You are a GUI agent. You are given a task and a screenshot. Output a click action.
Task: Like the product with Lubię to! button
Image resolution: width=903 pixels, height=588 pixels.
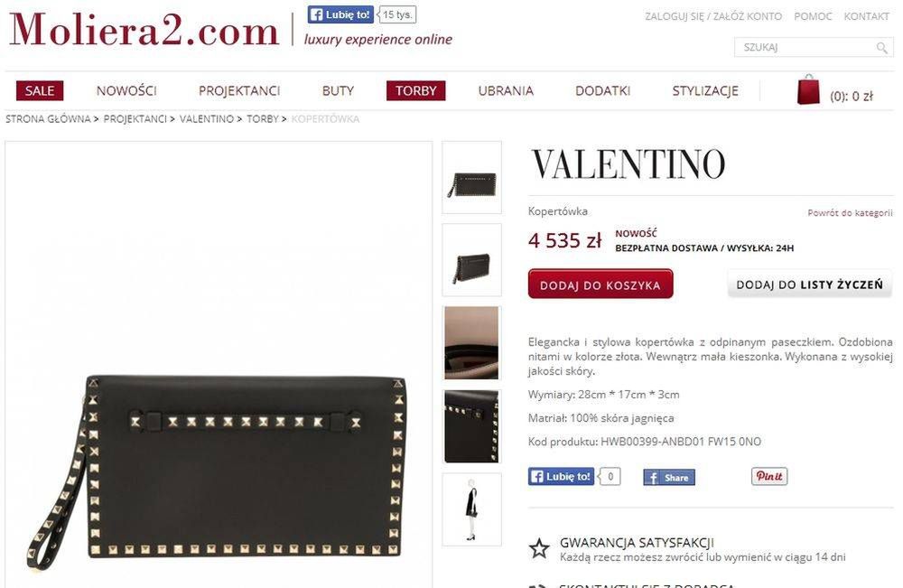[x=561, y=476]
